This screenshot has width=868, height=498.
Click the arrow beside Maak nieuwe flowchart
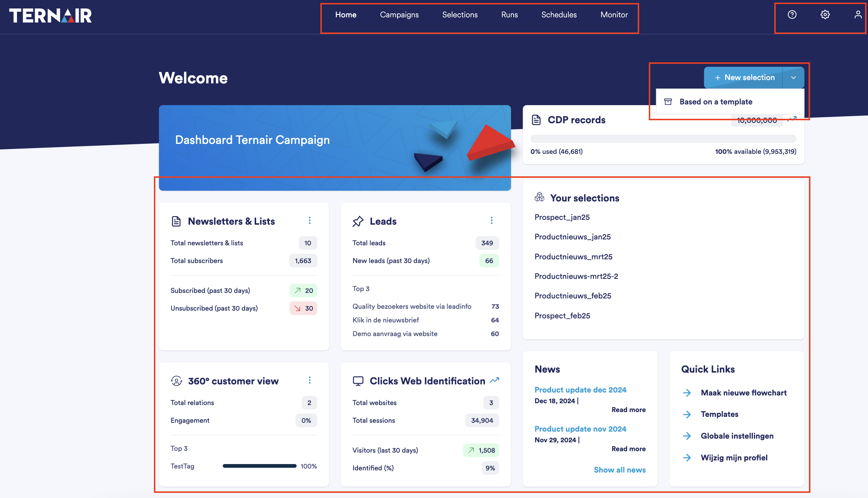click(x=687, y=393)
